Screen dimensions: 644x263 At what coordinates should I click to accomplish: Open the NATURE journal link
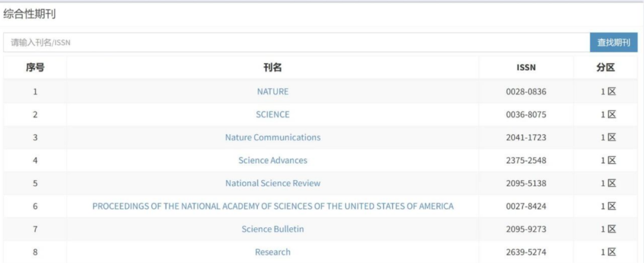click(x=273, y=91)
